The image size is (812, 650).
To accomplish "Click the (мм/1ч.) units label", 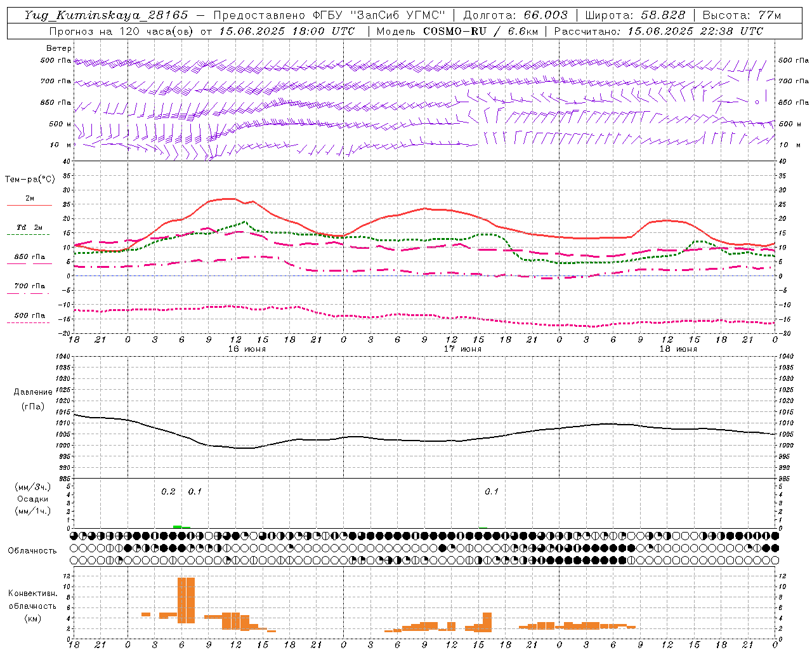I will [33, 511].
